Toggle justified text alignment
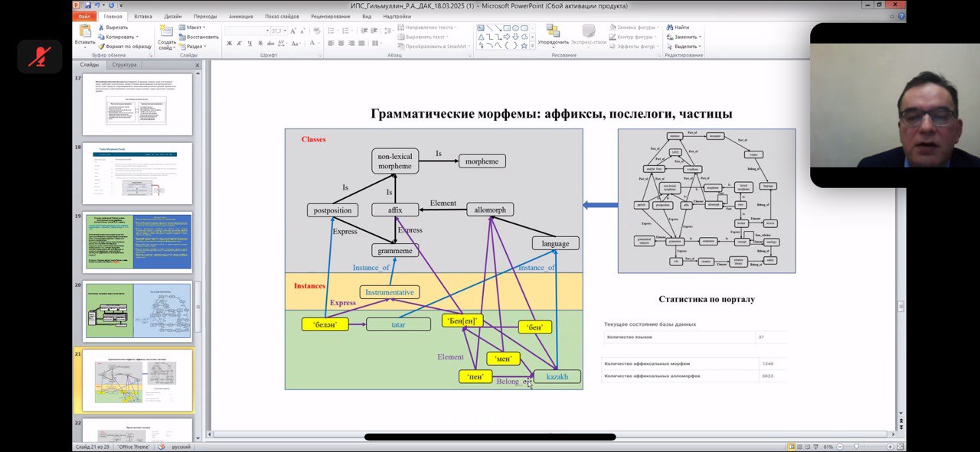This screenshot has height=452, width=980. point(361,43)
